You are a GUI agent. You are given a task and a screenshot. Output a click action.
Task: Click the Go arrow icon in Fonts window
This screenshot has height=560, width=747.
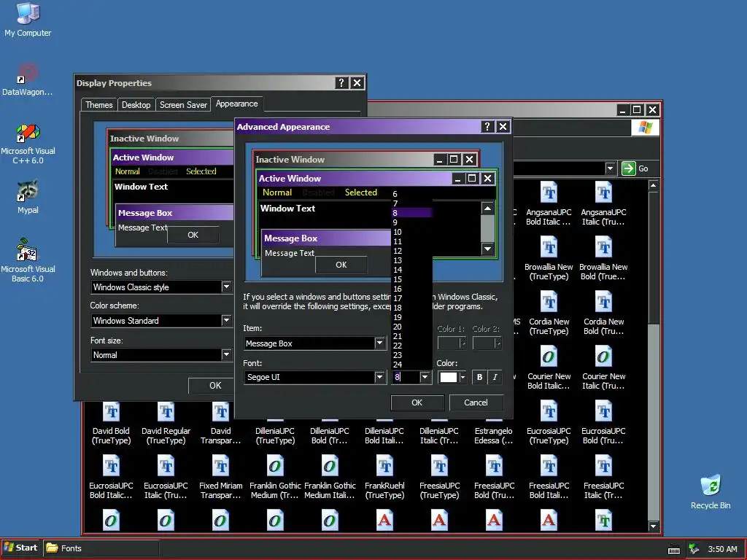(628, 168)
